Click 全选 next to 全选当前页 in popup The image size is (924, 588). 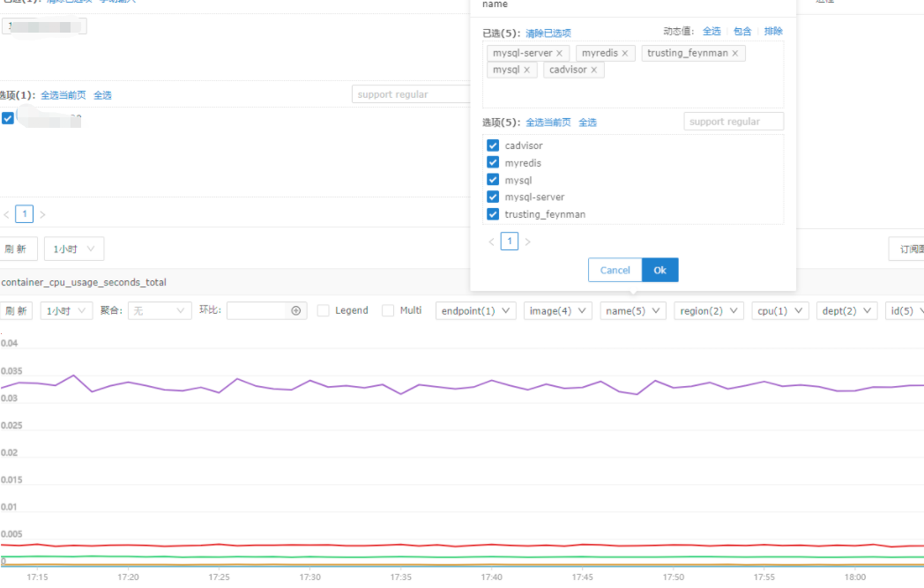[x=587, y=122]
